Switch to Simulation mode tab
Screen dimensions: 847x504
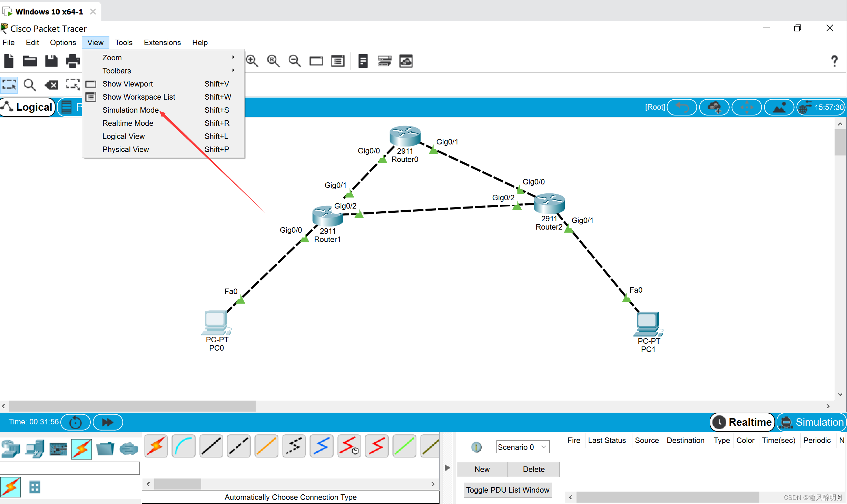(x=811, y=422)
